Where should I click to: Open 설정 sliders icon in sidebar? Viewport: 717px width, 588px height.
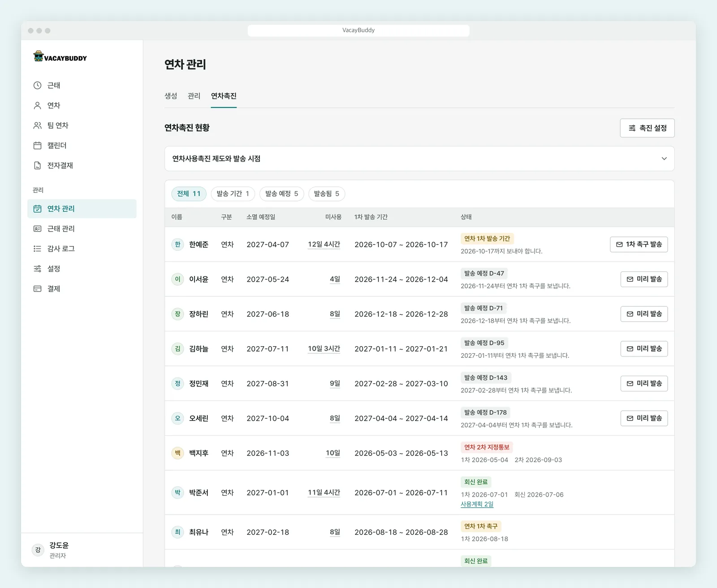coord(38,269)
